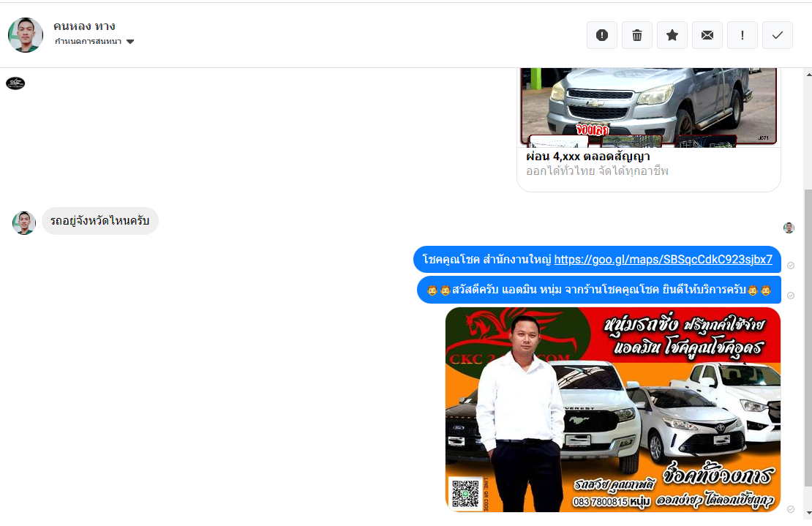Click the small page logo avatar at left
The height and width of the screenshot is (526, 812).
pyautogui.click(x=15, y=83)
